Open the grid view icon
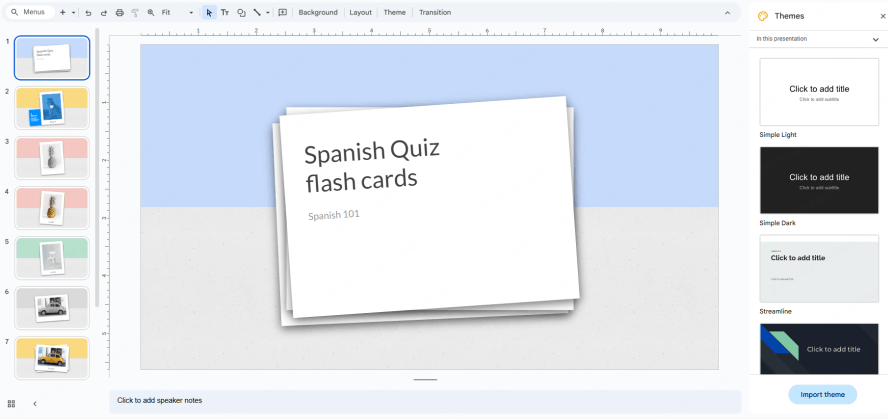The width and height of the screenshot is (888, 419). [x=11, y=404]
